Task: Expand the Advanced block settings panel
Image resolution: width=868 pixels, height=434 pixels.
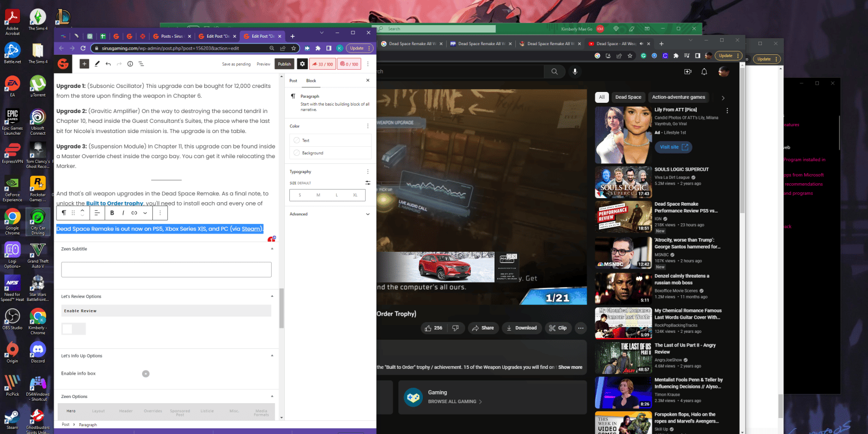Action: 330,214
